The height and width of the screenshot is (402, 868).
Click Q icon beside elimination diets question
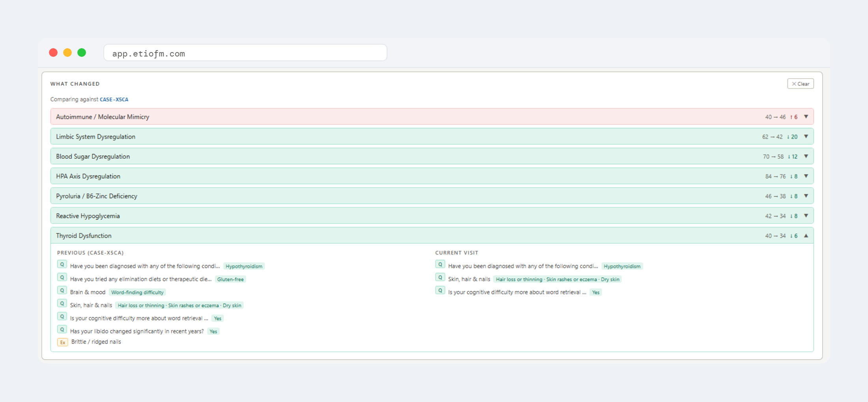click(x=62, y=278)
